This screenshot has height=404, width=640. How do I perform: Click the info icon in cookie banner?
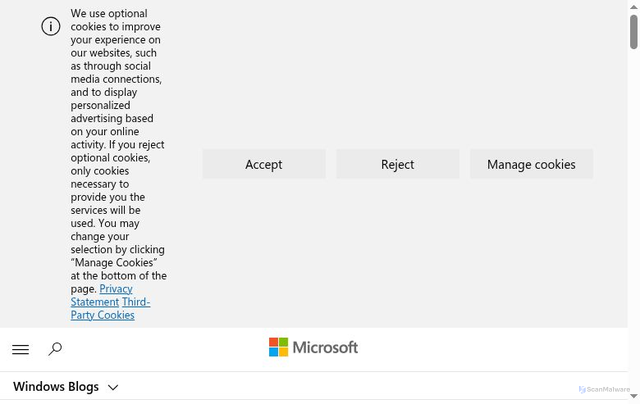(51, 27)
